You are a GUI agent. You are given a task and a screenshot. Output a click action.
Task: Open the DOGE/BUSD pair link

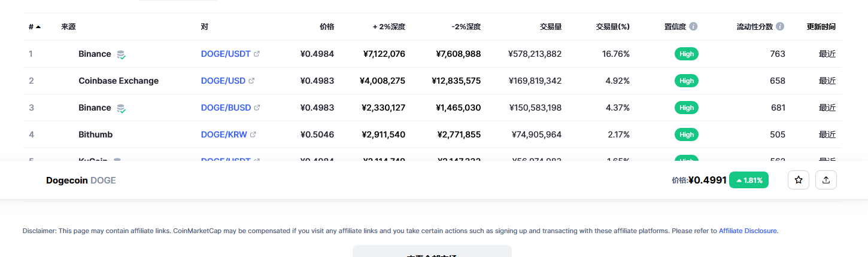[x=226, y=108]
